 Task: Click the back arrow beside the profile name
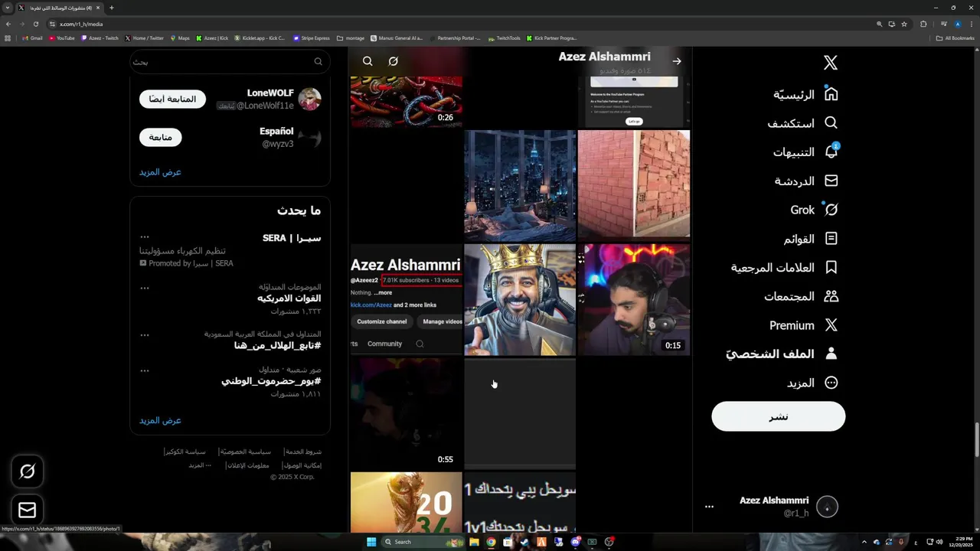pos(677,61)
